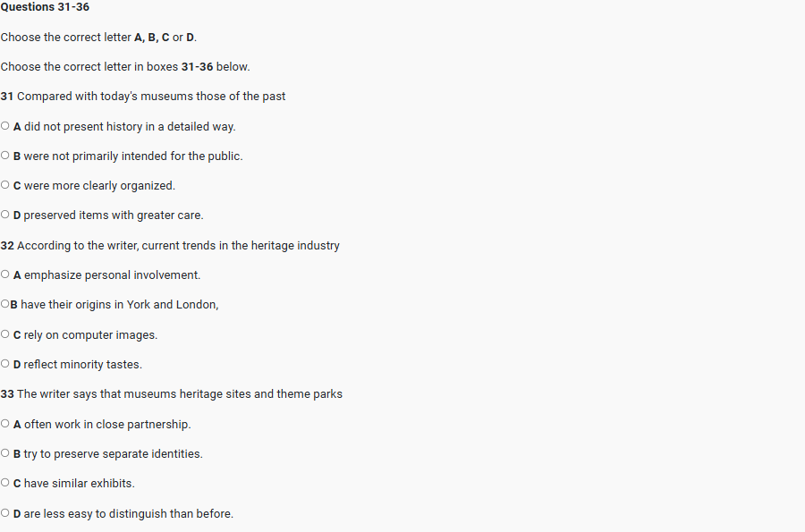
Task: Pick 'are less easy to distinguish than before'
Action: pyautogui.click(x=5, y=513)
